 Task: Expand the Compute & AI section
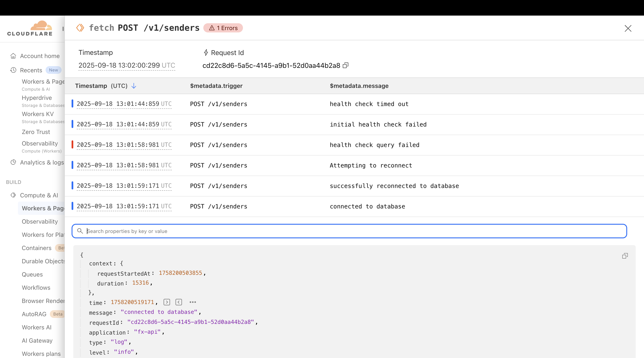click(39, 195)
